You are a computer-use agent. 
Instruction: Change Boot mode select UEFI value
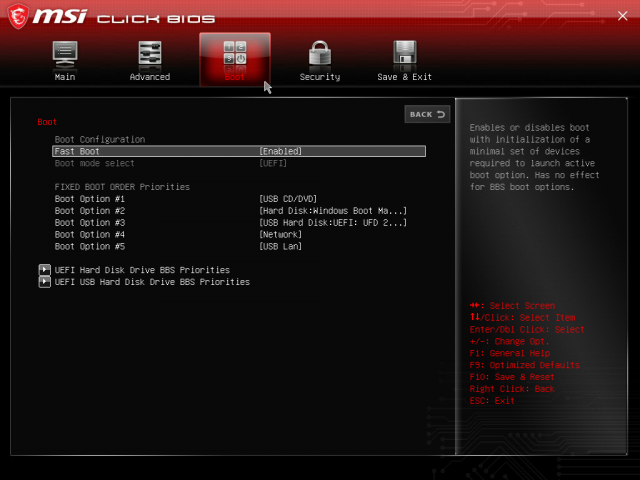(273, 163)
